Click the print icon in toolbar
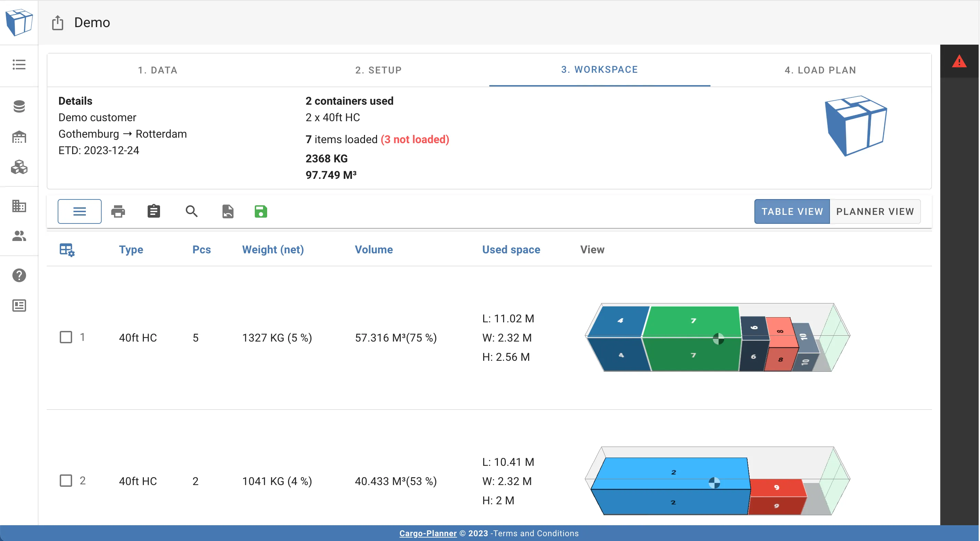This screenshot has height=541, width=980. [118, 211]
